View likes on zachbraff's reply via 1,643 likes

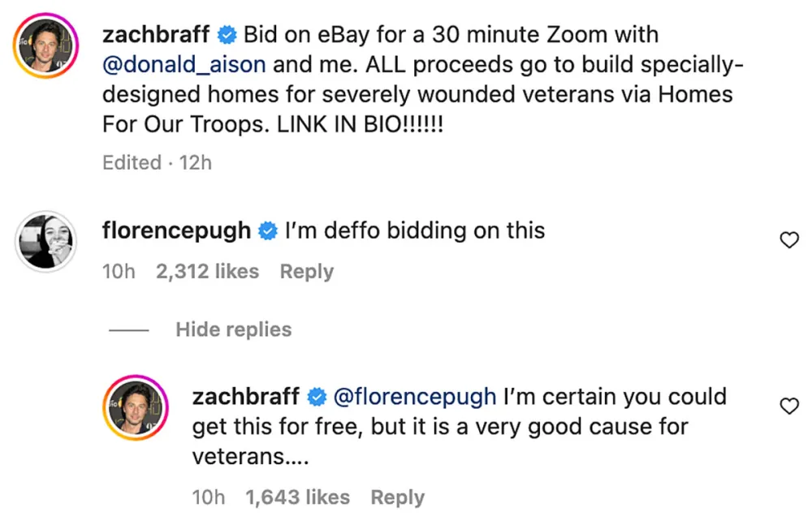tap(298, 497)
